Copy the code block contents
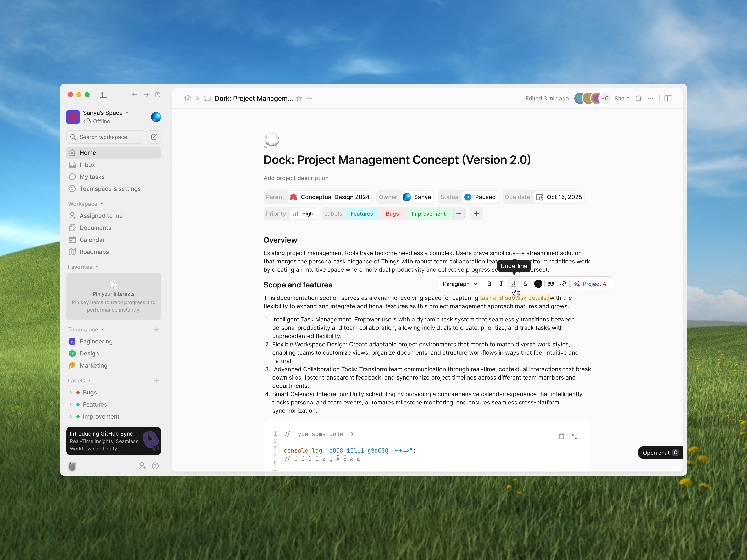The height and width of the screenshot is (560, 747). tap(561, 436)
